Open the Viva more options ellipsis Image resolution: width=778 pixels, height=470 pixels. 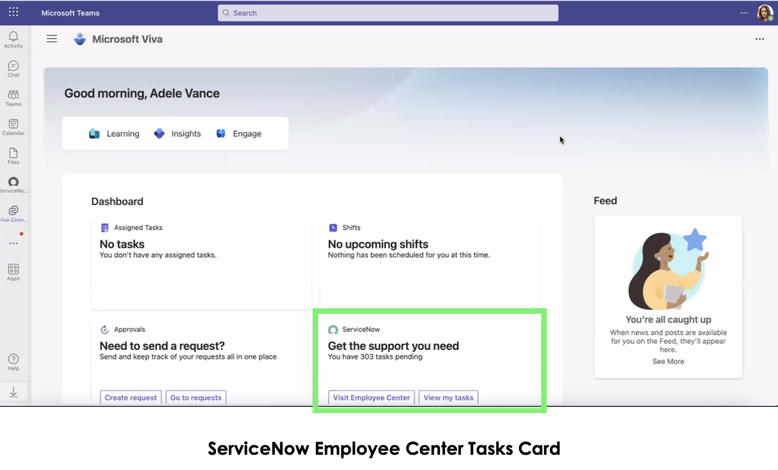pyautogui.click(x=760, y=39)
